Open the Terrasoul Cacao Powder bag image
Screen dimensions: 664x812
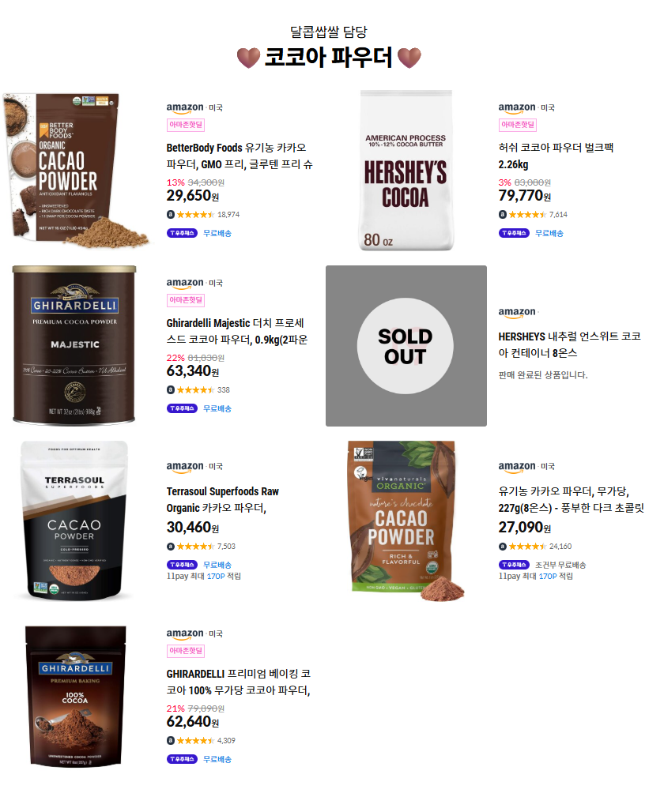[74, 521]
